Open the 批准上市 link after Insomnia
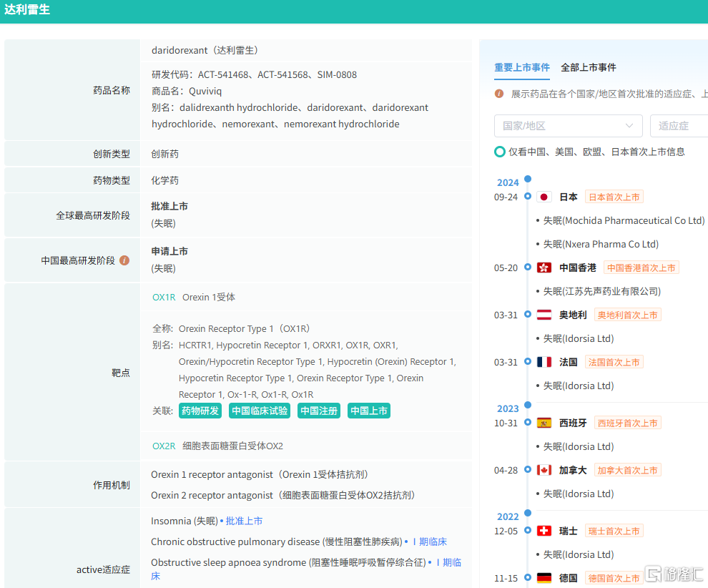 coord(244,521)
